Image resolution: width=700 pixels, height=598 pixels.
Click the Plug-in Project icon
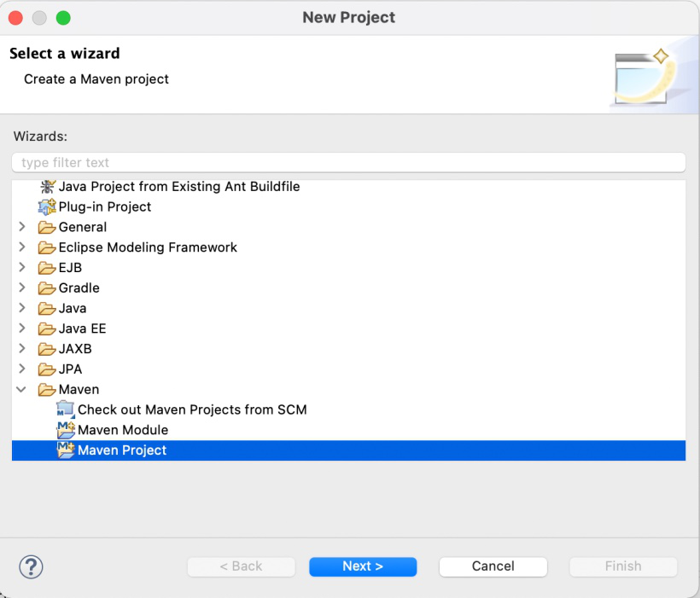pos(47,206)
